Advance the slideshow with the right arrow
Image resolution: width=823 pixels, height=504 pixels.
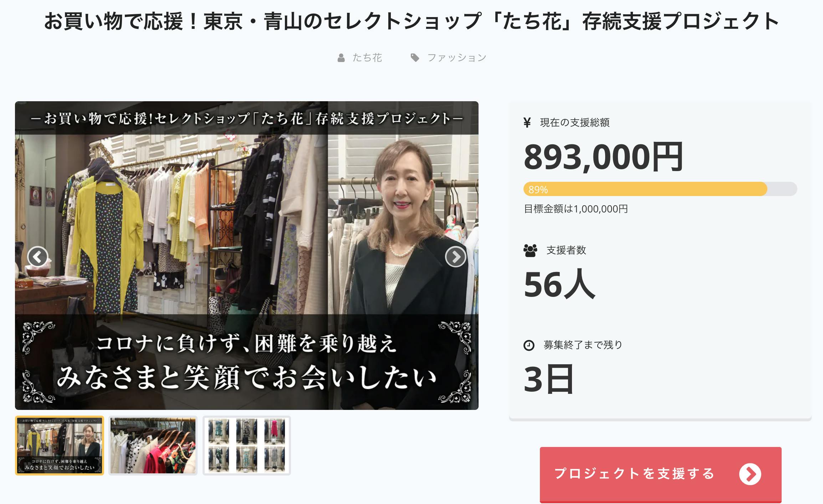[455, 256]
